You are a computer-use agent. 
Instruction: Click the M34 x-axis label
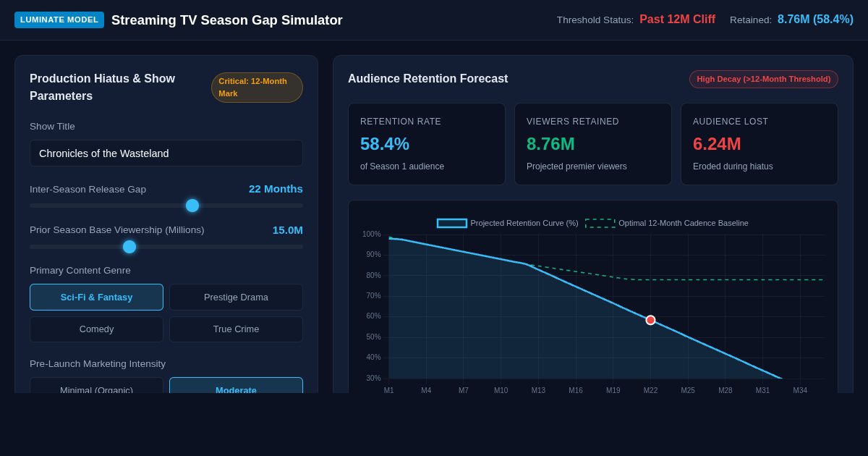pos(800,391)
